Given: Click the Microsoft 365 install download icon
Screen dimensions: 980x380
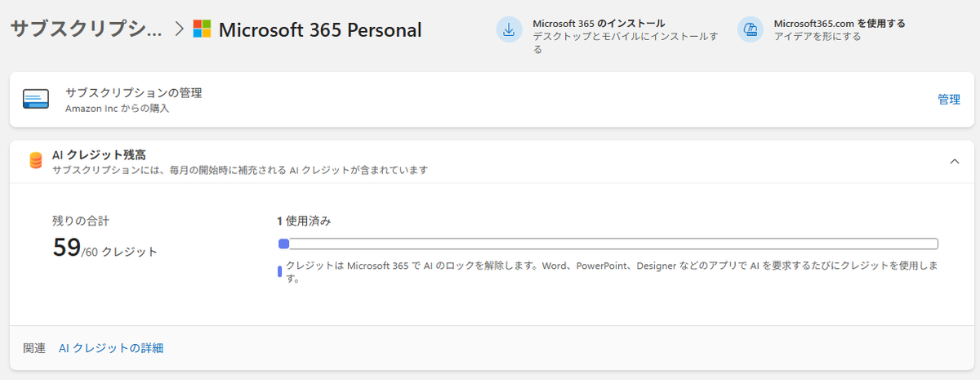Looking at the screenshot, I should 509,29.
